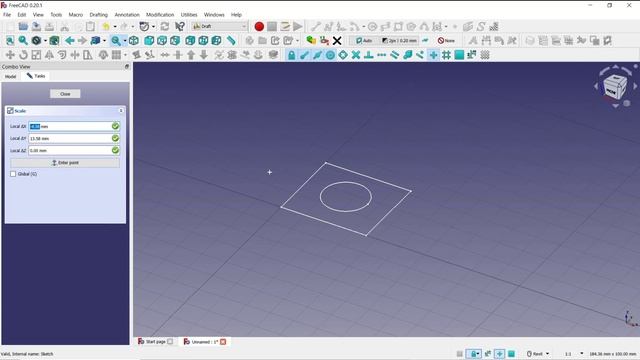Close the Unnamed document tab
Viewport: 640px width, 360px height.
point(223,342)
